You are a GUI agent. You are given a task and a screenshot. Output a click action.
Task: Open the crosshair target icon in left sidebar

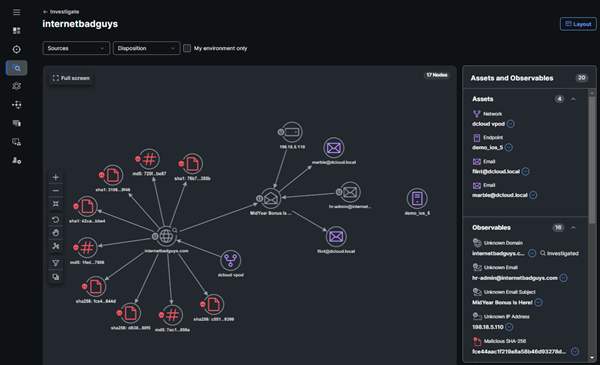(16, 49)
